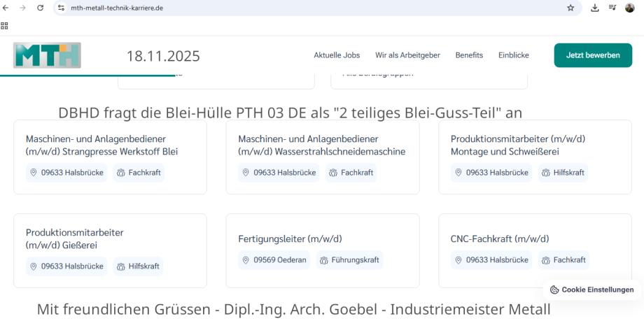The height and width of the screenshot is (328, 644).
Task: Click the site information icon in address bar
Action: [61, 8]
